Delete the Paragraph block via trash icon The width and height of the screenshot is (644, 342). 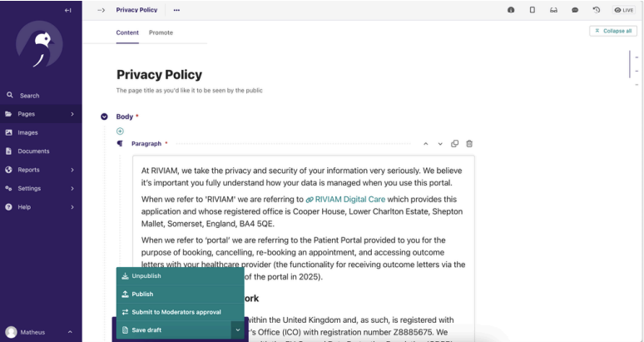tap(469, 144)
